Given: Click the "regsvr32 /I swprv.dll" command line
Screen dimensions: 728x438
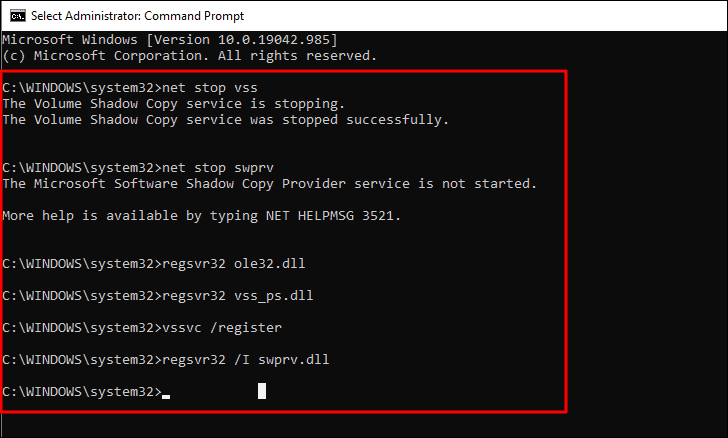Looking at the screenshot, I should (x=166, y=360).
